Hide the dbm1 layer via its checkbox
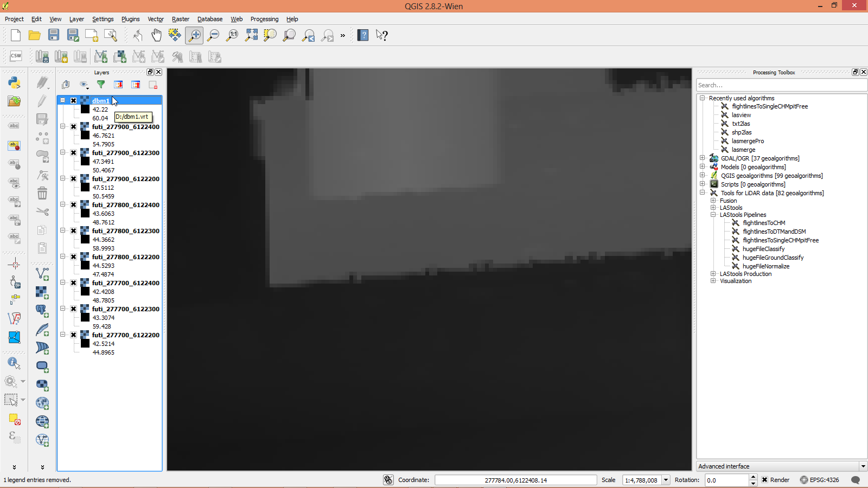 74,100
